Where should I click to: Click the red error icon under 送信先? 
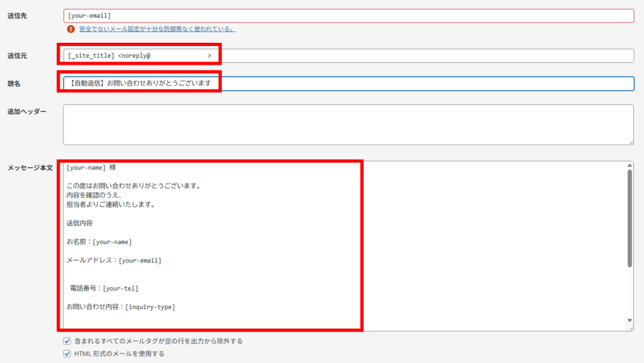pyautogui.click(x=71, y=29)
